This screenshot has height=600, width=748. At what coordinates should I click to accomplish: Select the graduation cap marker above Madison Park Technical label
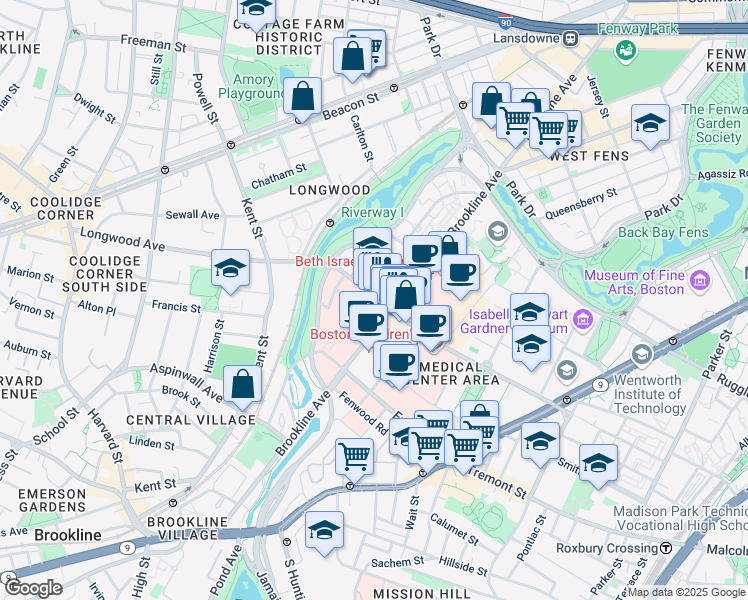[599, 465]
